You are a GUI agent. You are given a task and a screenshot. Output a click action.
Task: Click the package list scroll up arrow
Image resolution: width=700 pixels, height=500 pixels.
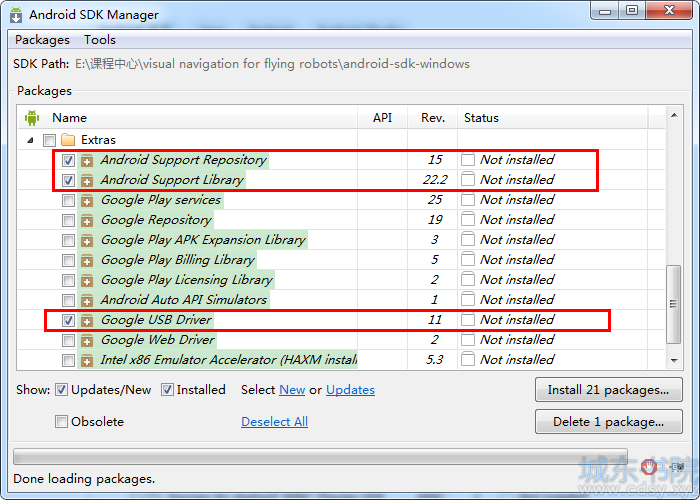pos(674,116)
